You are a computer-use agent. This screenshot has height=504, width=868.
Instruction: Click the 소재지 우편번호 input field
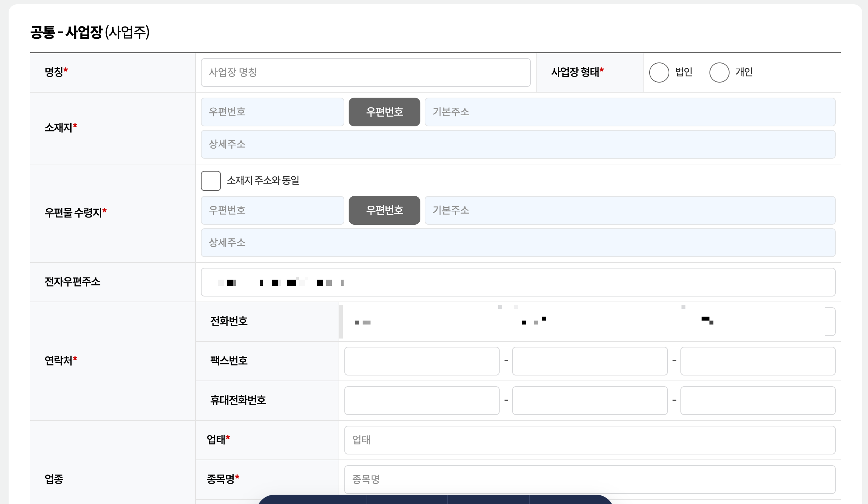point(272,112)
